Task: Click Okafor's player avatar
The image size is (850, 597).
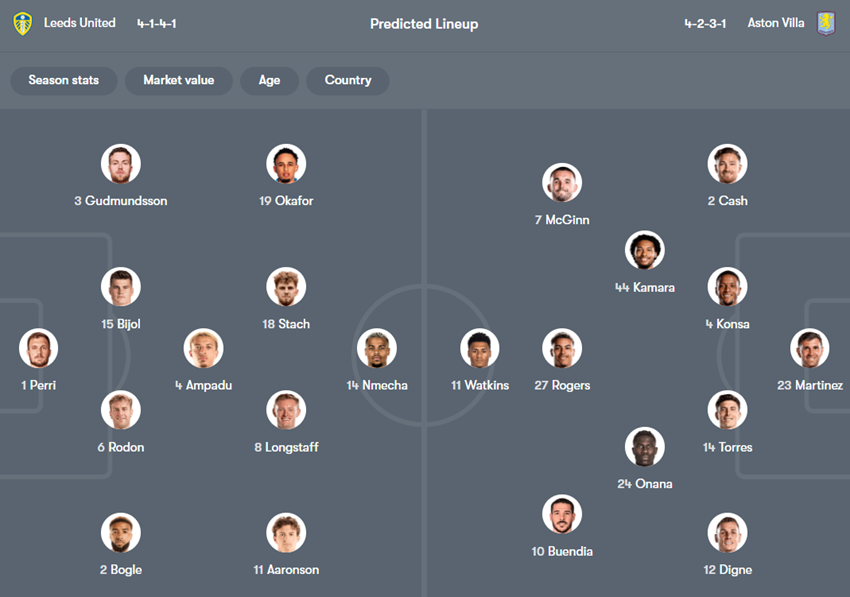Action: pos(286,164)
